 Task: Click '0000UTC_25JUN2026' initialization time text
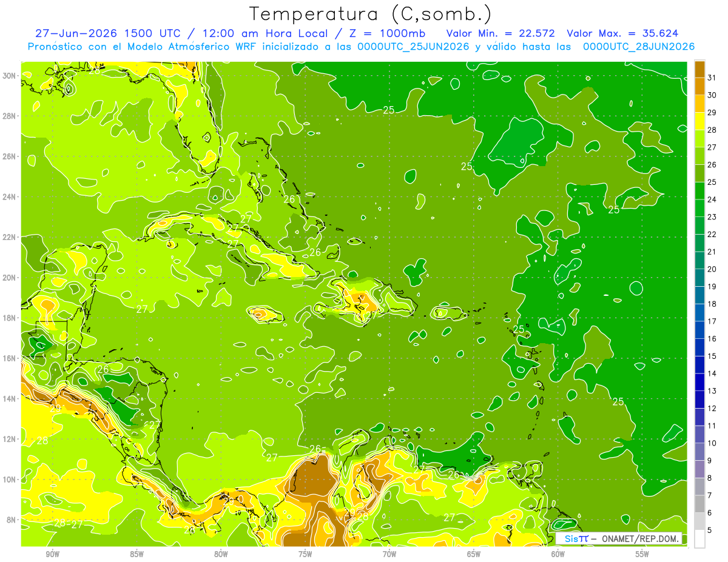tap(413, 47)
